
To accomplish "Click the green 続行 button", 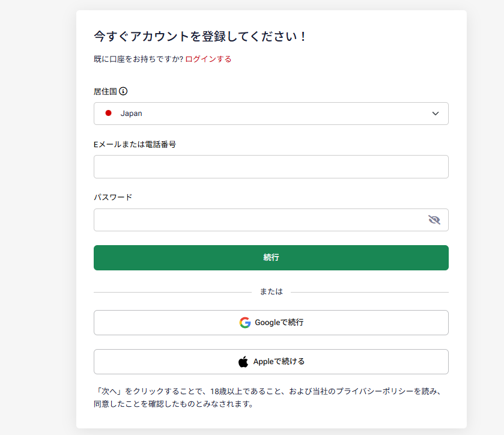I will [271, 258].
